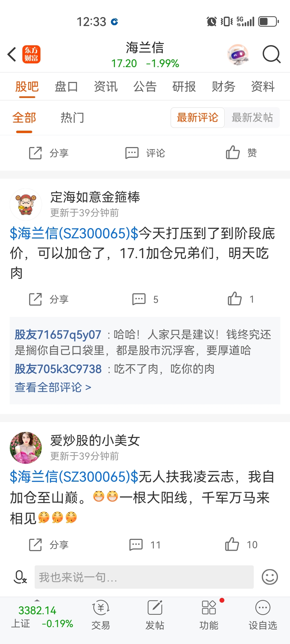The height and width of the screenshot is (644, 290).
Task: Focus the 我也来说一句 comment field
Action: click(x=144, y=577)
